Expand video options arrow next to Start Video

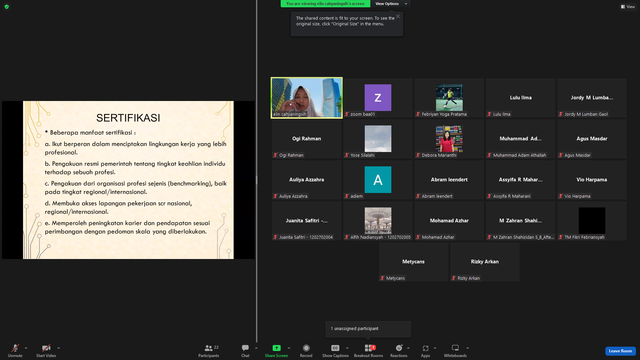[58, 348]
